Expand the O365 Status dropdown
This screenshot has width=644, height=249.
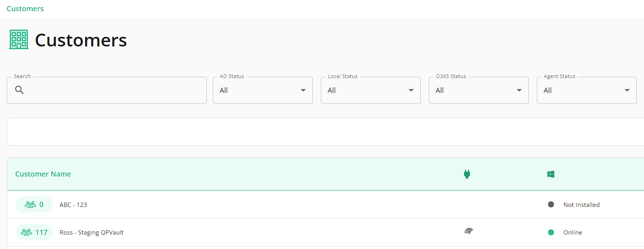479,90
